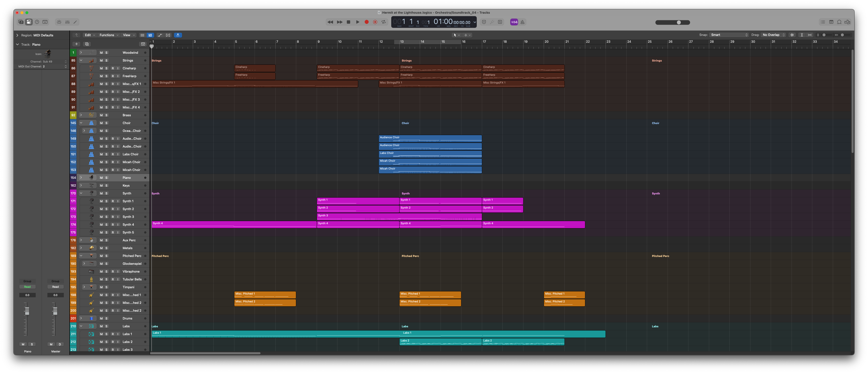This screenshot has width=868, height=373.
Task: Click the Duplicate Track icon
Action: pyautogui.click(x=87, y=44)
